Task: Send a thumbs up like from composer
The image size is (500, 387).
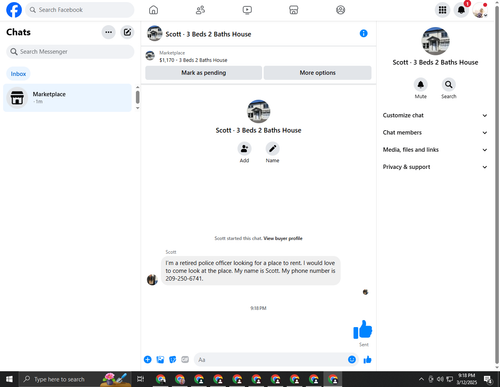Action: (x=367, y=360)
